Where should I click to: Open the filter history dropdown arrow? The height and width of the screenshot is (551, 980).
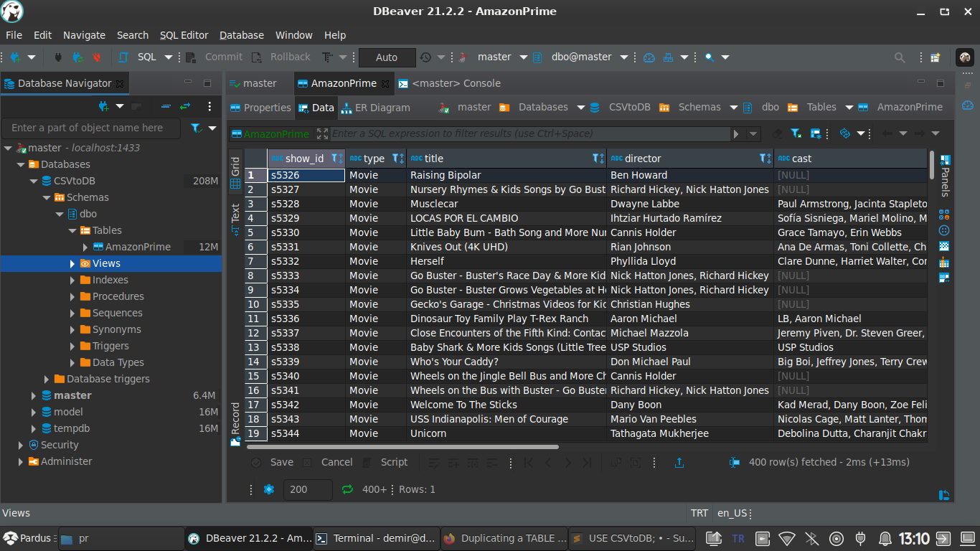[x=753, y=133]
